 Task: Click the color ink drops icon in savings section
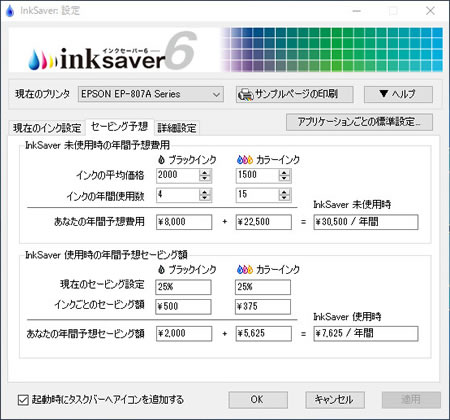(x=245, y=269)
